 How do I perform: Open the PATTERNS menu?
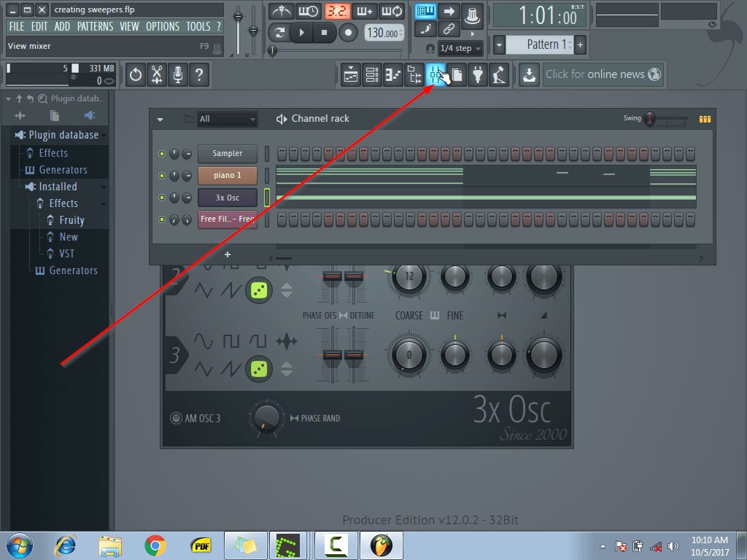(x=95, y=27)
